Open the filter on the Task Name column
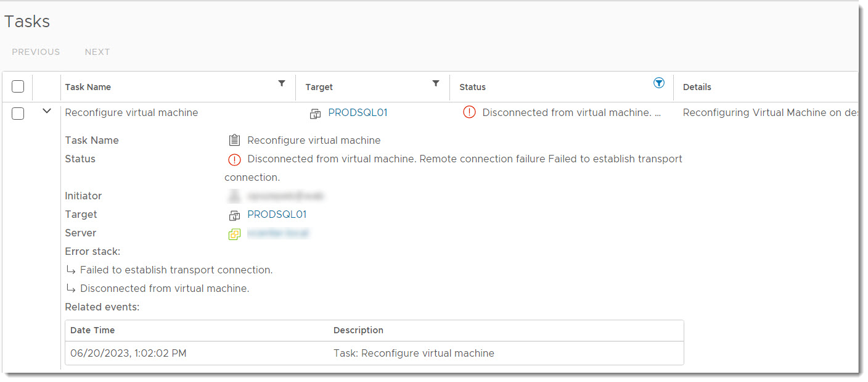868x382 pixels. [x=282, y=83]
